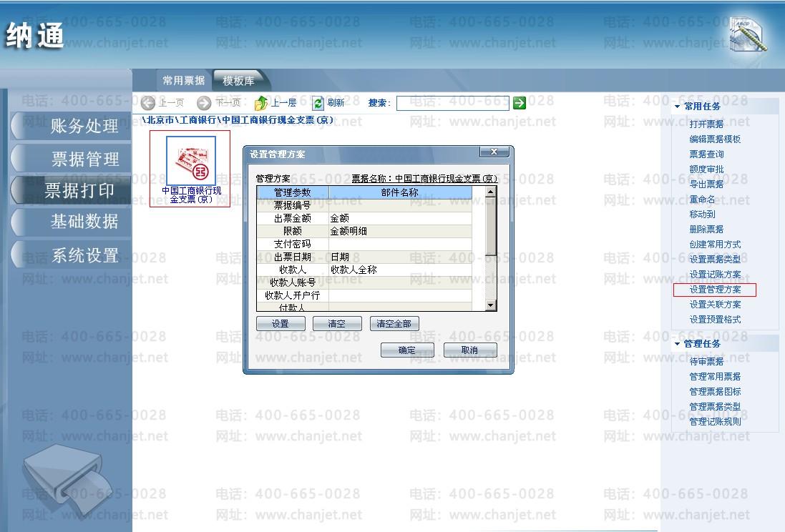This screenshot has height=532, width=785.
Task: Click the 设置关联方案 link
Action: click(x=714, y=305)
